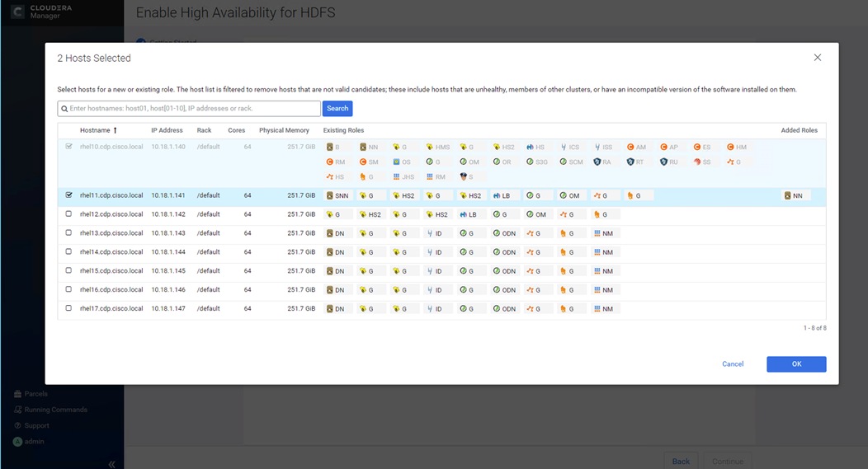Sort by Cores column header

tap(236, 130)
